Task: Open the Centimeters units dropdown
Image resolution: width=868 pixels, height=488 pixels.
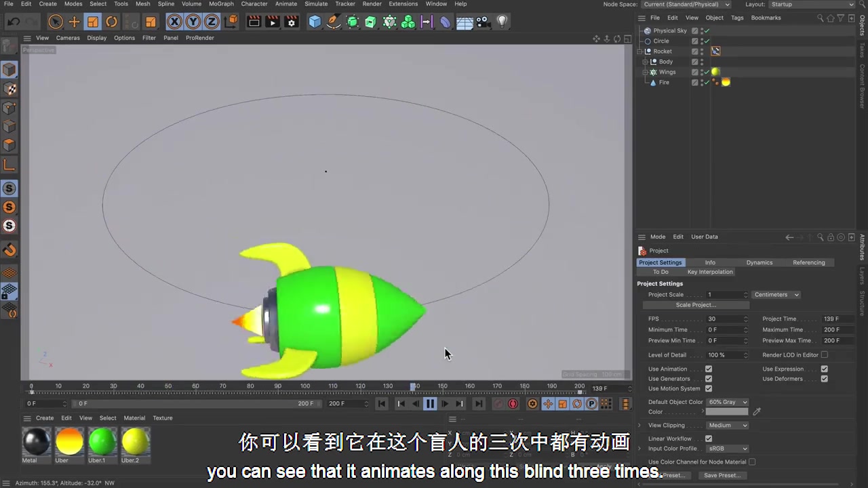Action: [x=776, y=294]
